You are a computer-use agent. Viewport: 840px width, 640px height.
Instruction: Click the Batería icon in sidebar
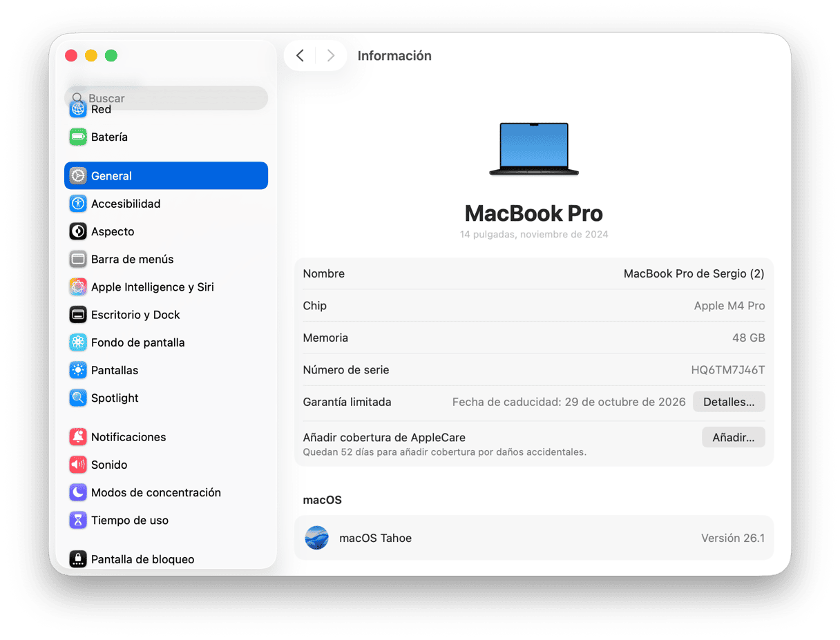78,137
